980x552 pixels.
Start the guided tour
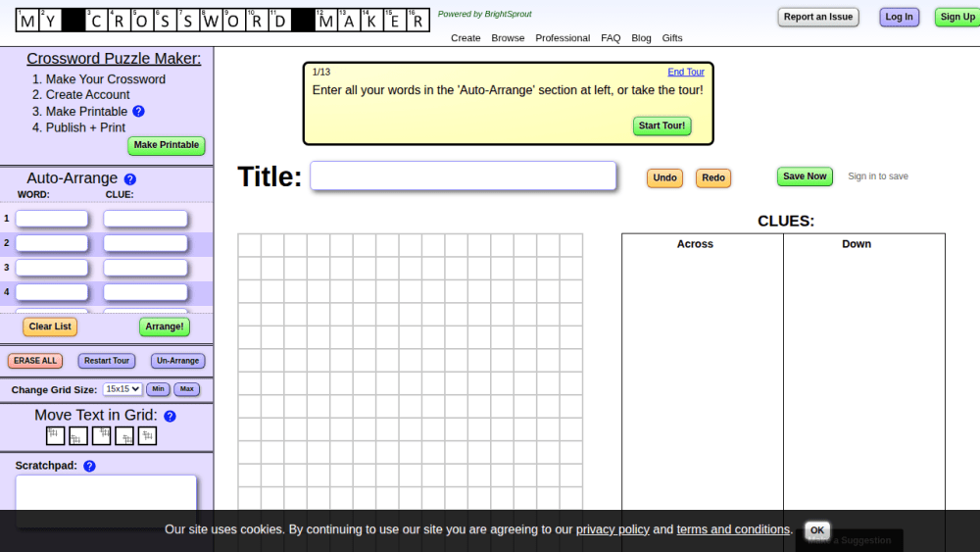tap(661, 125)
